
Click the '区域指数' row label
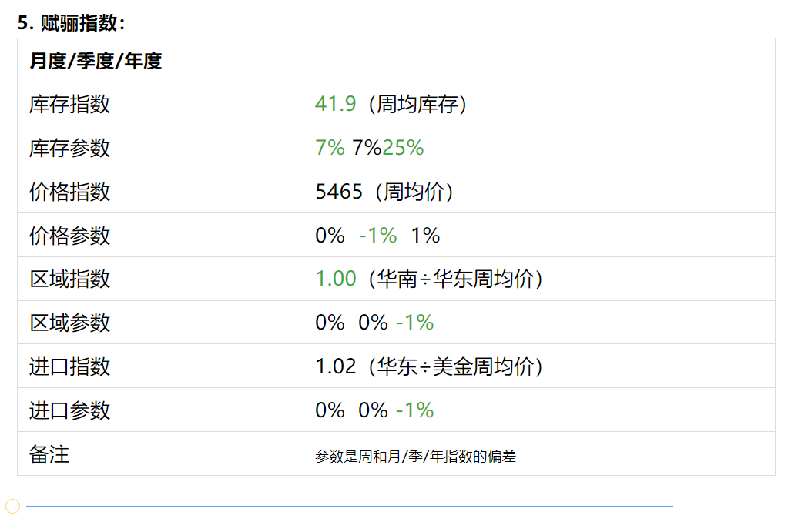tap(69, 279)
